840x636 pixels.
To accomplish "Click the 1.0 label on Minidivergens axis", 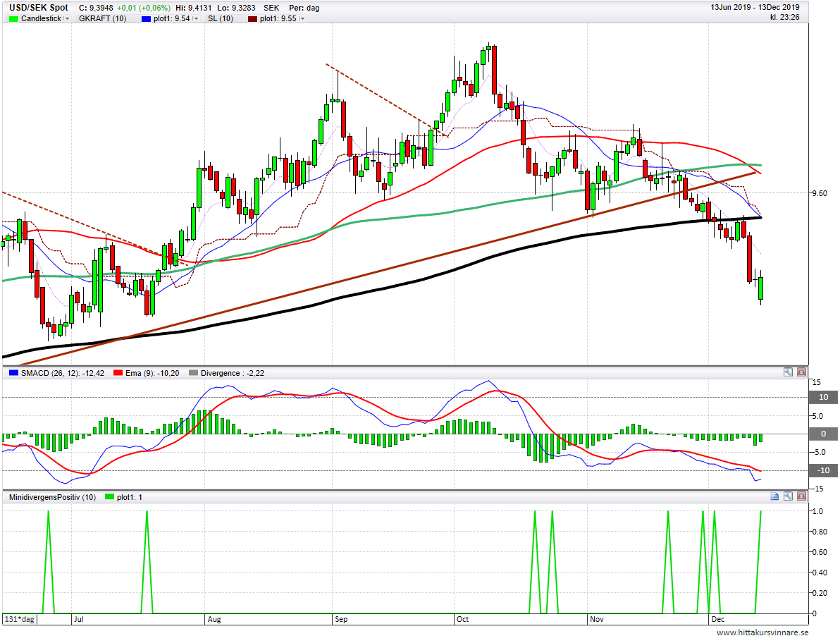I will pos(818,511).
